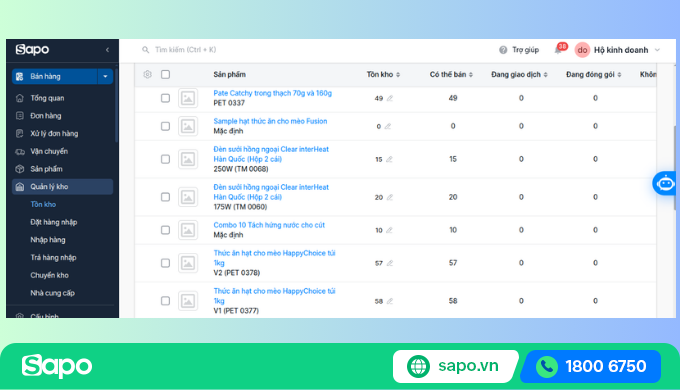680x390 pixels.
Task: Edit stock pencil for HappyChoice V1 (58)
Action: (x=390, y=301)
